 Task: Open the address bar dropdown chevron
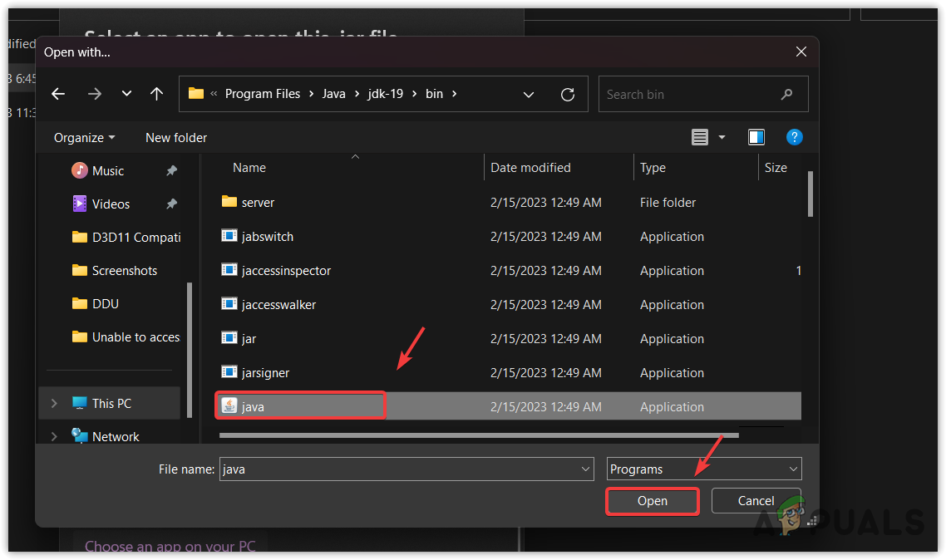click(x=529, y=94)
